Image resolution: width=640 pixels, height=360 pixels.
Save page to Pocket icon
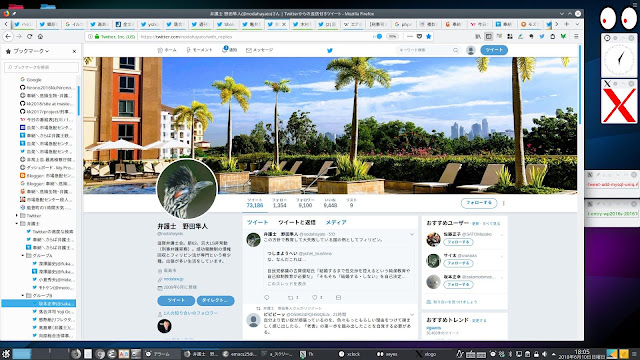pyautogui.click(x=419, y=36)
